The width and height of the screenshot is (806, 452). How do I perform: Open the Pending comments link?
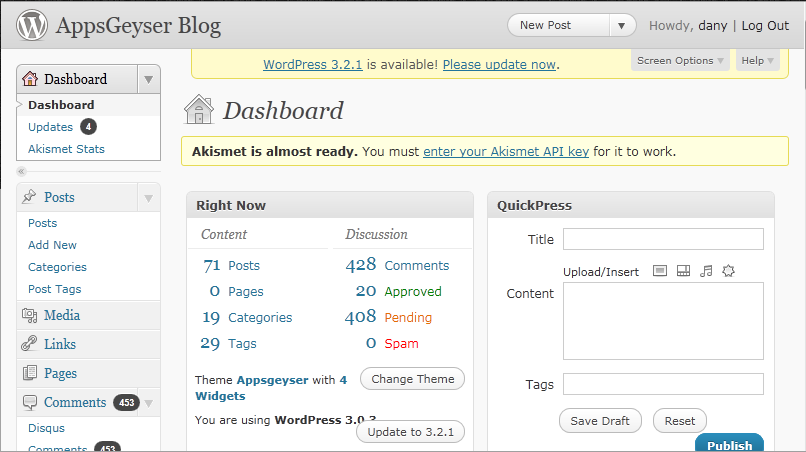(408, 317)
